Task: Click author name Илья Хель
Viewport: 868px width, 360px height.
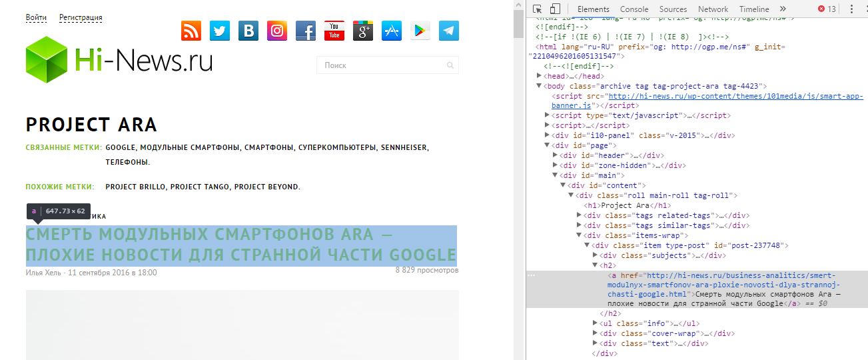Action: coord(44,273)
